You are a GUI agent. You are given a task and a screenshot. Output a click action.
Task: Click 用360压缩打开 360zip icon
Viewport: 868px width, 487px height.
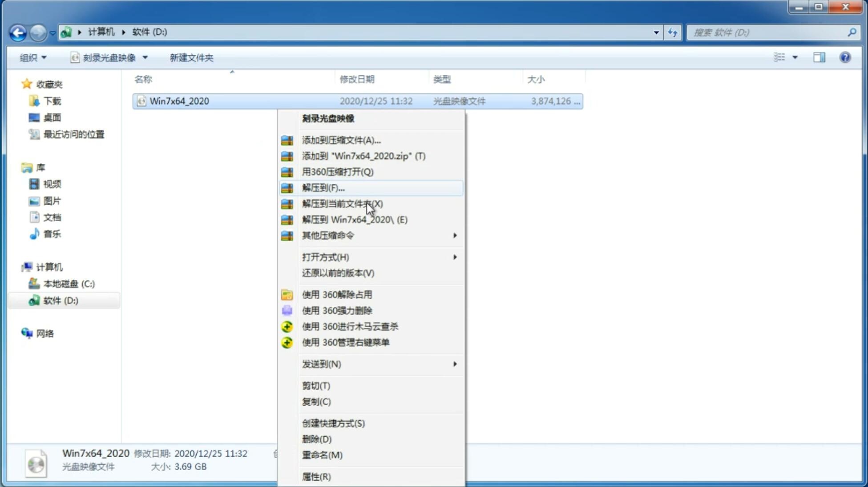[287, 171]
